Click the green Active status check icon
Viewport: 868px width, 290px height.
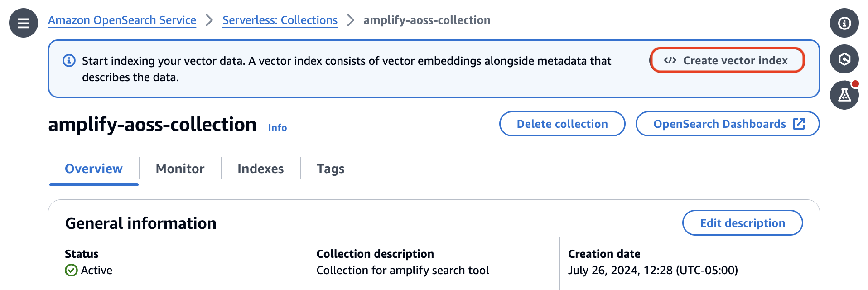[x=71, y=270]
